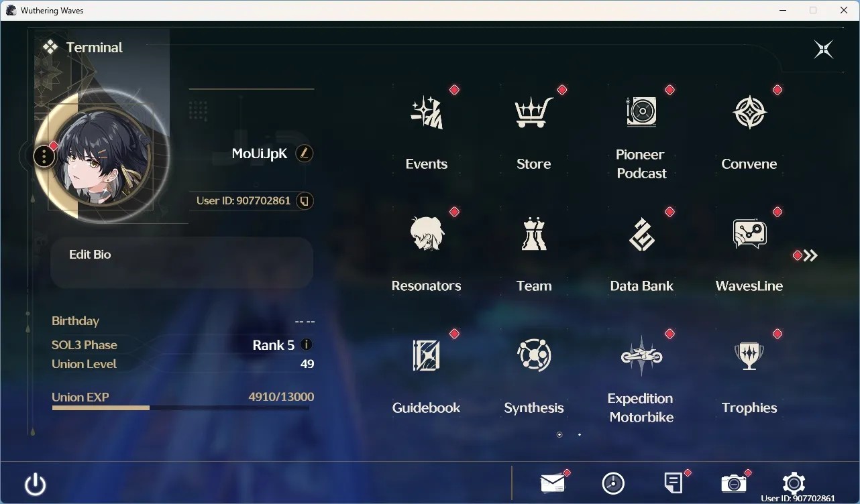Open the Store cart icon
Screen dimensions: 860x504
(x=534, y=113)
